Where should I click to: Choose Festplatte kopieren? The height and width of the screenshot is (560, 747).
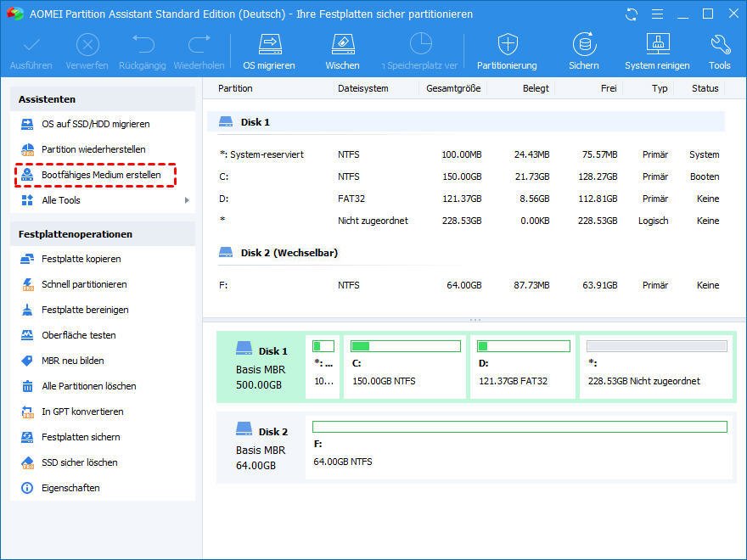point(103,259)
